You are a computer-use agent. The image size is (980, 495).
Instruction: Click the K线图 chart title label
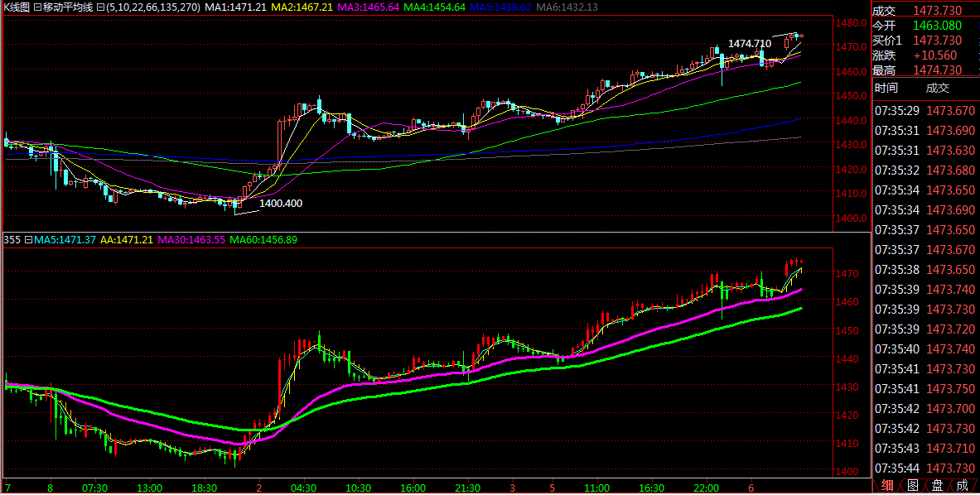[x=17, y=7]
